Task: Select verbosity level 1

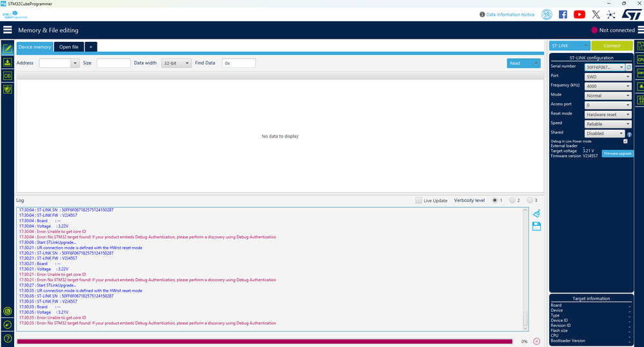Action: (495, 200)
